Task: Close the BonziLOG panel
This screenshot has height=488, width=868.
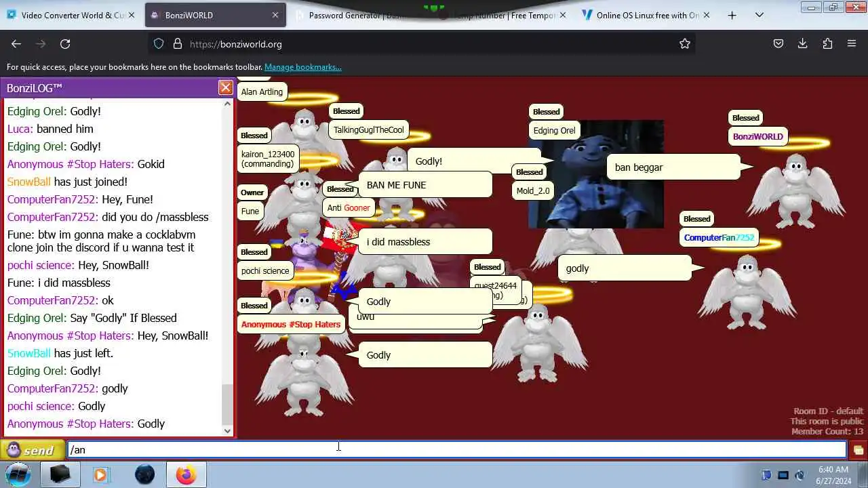Action: pyautogui.click(x=225, y=87)
